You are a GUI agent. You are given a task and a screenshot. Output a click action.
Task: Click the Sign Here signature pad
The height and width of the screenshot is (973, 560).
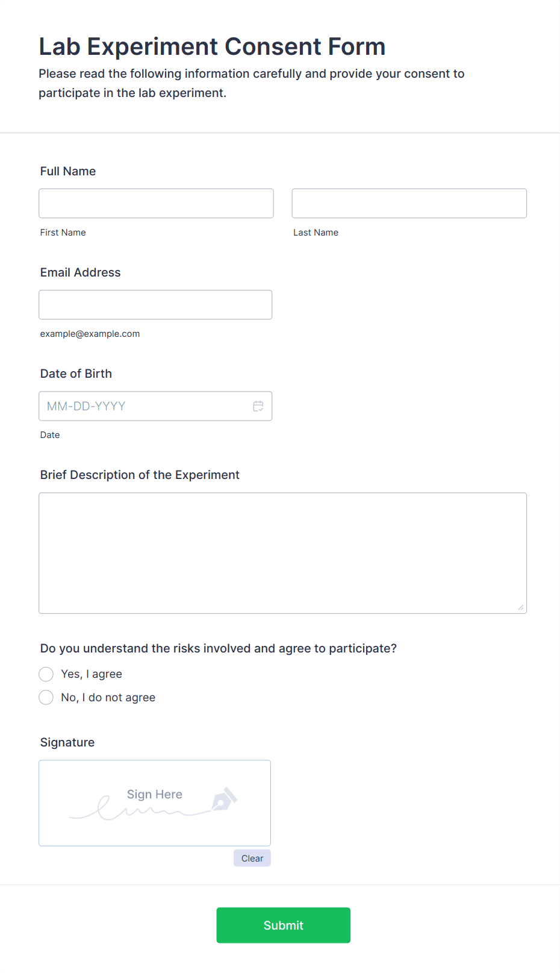pos(154,802)
